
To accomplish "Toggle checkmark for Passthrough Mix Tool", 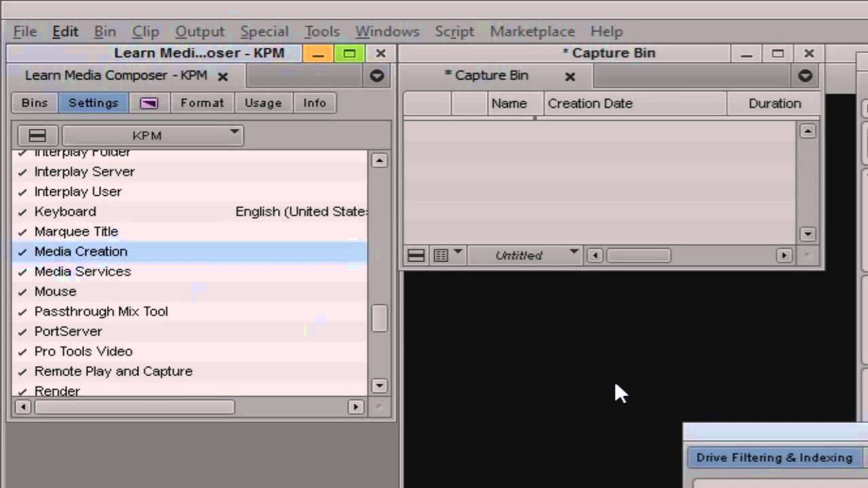I will pos(22,312).
